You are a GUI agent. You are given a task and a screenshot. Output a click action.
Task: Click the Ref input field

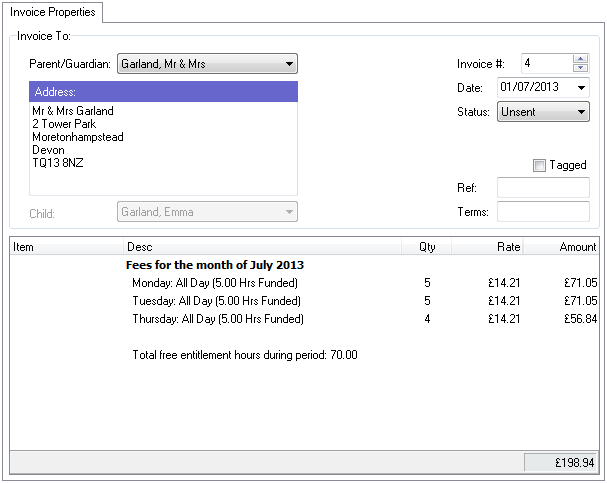coord(543,188)
